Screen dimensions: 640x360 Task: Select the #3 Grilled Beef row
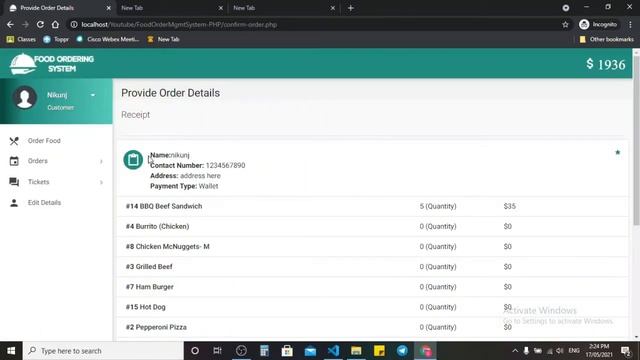[x=372, y=267]
